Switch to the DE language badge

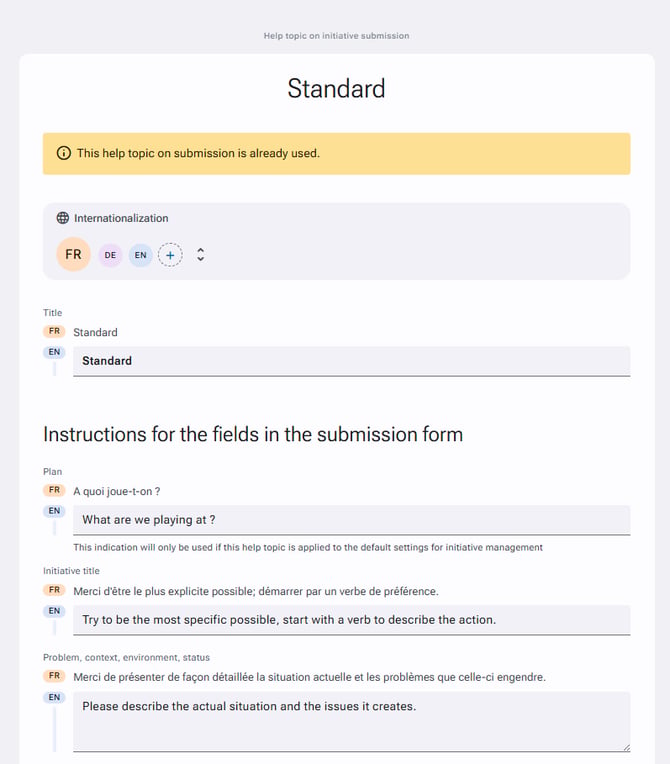tap(110, 255)
